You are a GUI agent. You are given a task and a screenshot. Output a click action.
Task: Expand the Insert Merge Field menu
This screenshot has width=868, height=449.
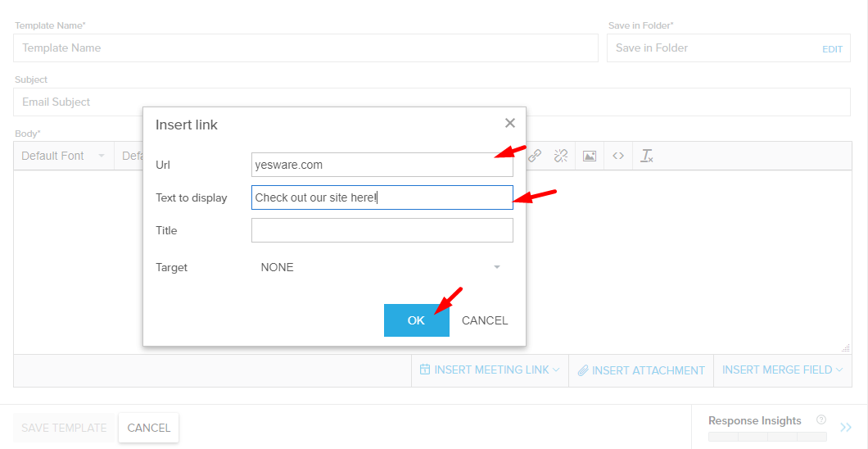click(x=782, y=370)
